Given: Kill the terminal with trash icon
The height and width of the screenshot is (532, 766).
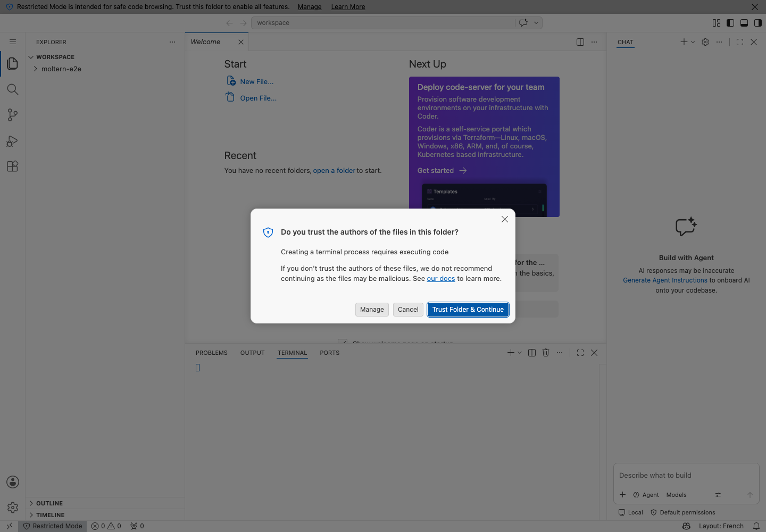Looking at the screenshot, I should [546, 353].
